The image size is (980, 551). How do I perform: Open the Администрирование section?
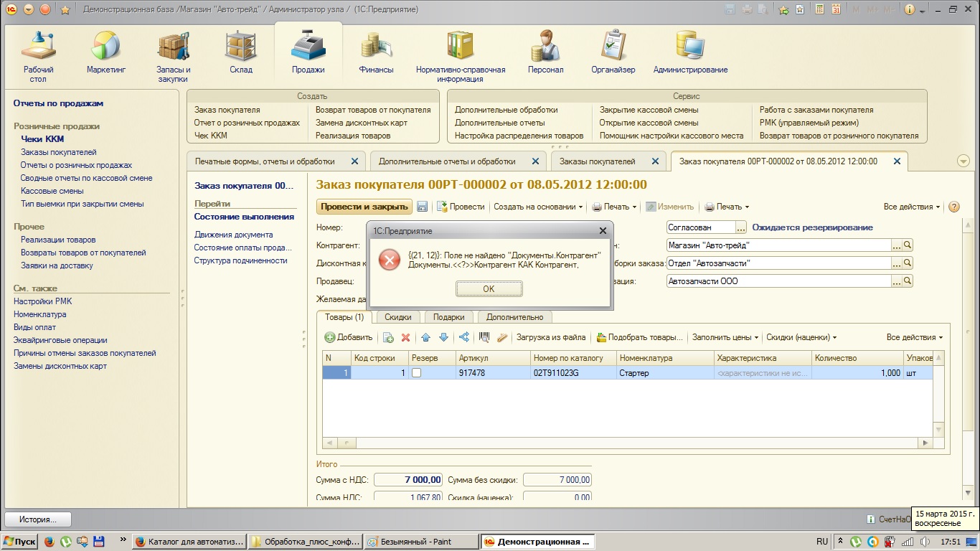[x=690, y=53]
